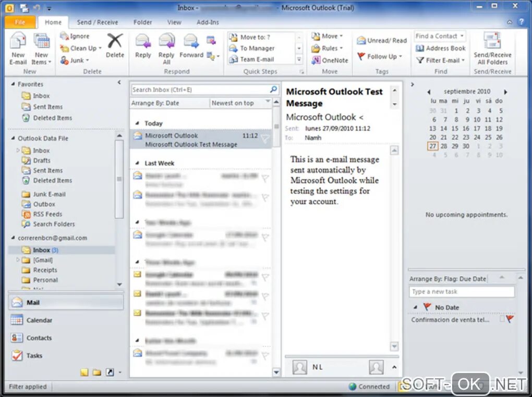Toggle Newest on top sort order
This screenshot has height=397, width=532.
240,103
